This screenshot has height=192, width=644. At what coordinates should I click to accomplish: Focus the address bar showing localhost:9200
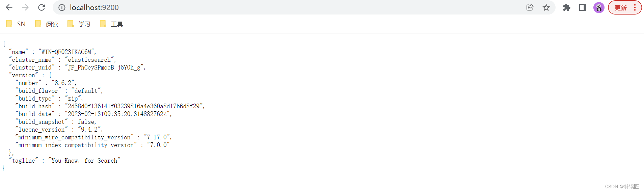click(x=290, y=7)
